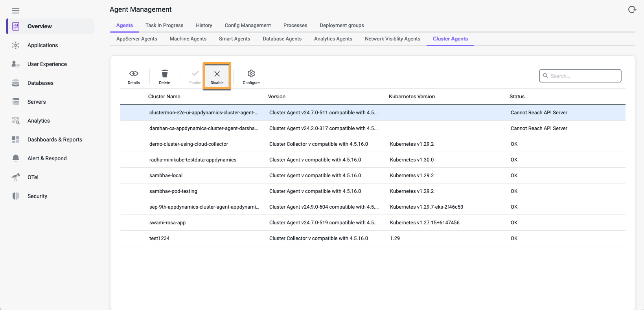Open User Experience in sidebar
The width and height of the screenshot is (644, 310).
click(x=50, y=64)
